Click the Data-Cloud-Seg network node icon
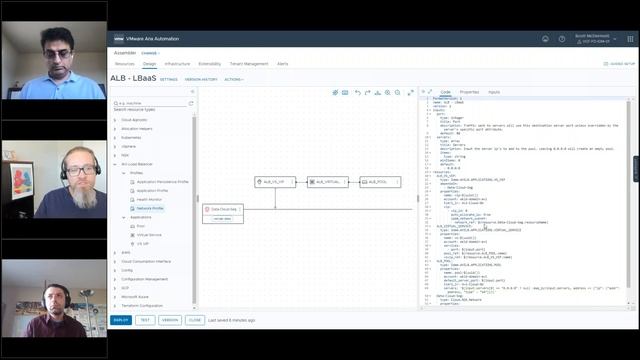Viewport: 640px width, 360px height. [x=207, y=209]
